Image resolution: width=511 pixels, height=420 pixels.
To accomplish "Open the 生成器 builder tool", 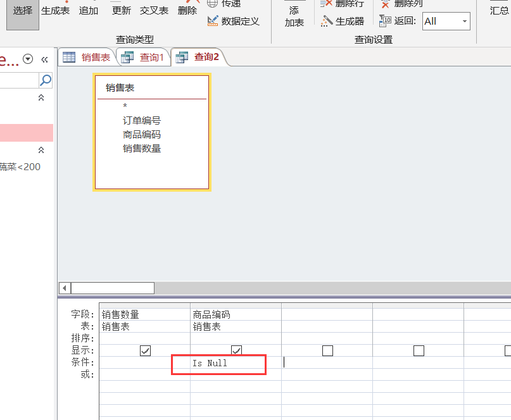I will click(342, 21).
